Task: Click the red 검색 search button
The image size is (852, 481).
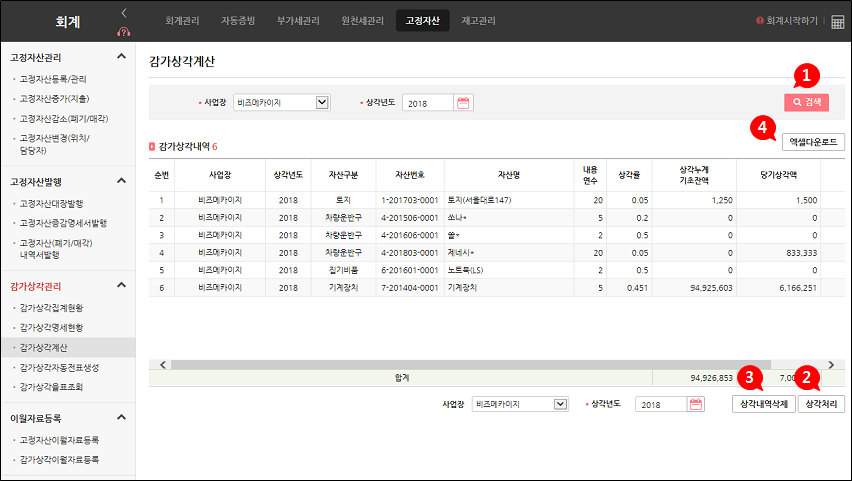Action: coord(806,102)
